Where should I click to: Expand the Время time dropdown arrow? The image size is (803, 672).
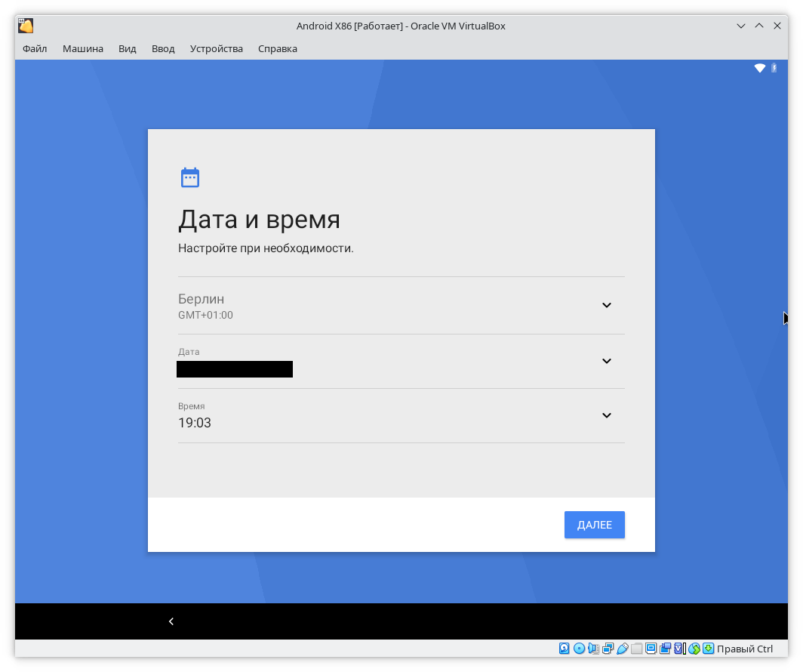(606, 415)
